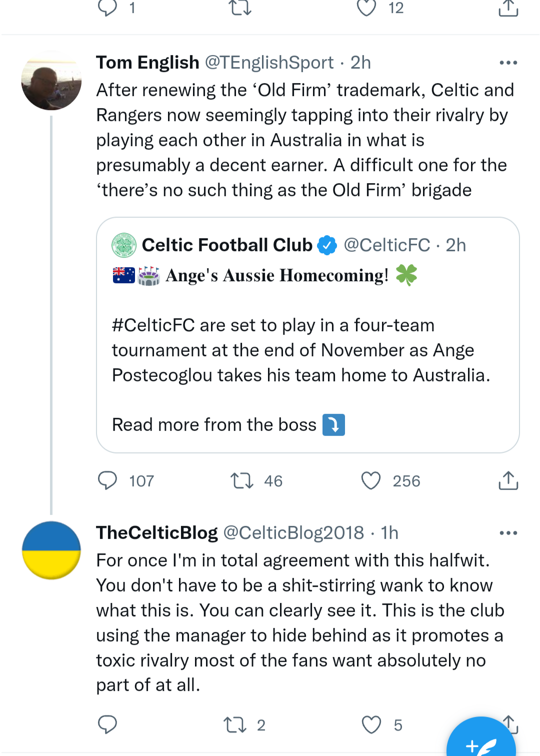The image size is (540, 756).
Task: Like TheCelticBlog's reply with 5 likes
Action: [x=371, y=724]
